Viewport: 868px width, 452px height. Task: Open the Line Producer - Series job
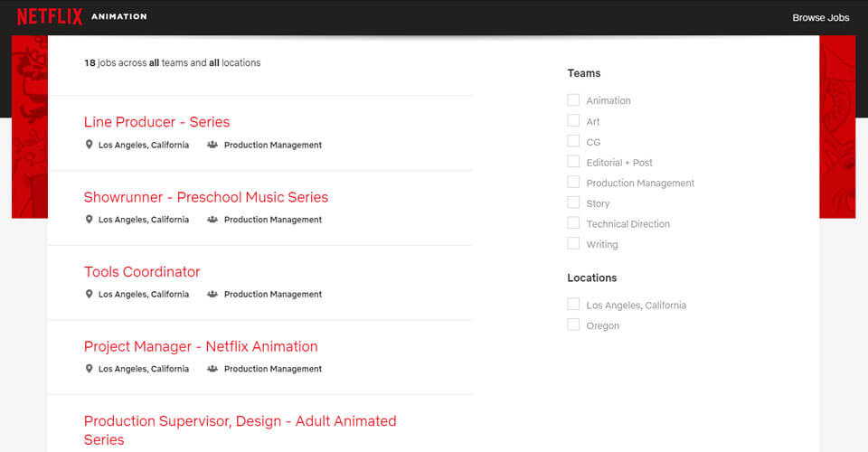pos(156,122)
